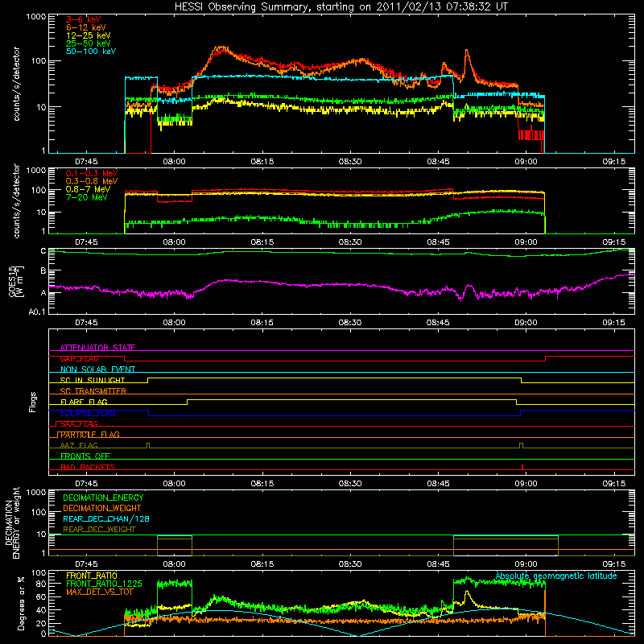Select the PARTICLE_FLAG label
The width and height of the screenshot is (644, 644).
[90, 434]
